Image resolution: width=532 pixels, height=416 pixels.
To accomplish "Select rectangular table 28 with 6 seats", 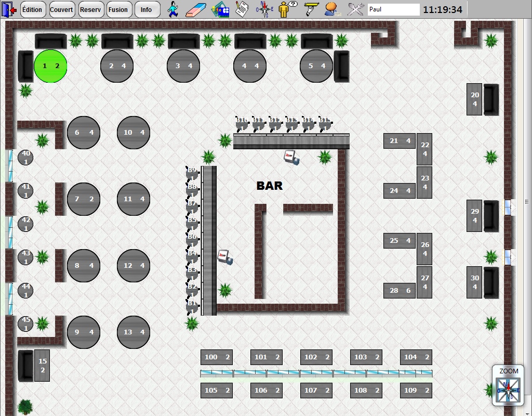I will (400, 291).
